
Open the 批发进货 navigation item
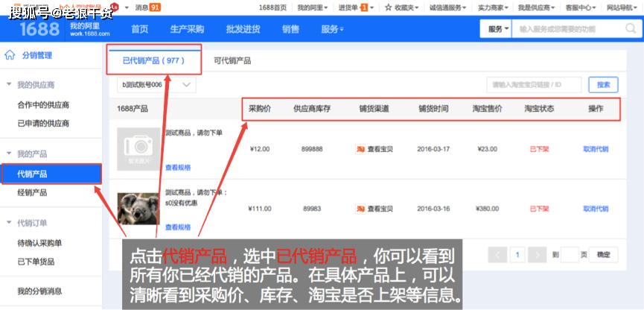pyautogui.click(x=243, y=29)
